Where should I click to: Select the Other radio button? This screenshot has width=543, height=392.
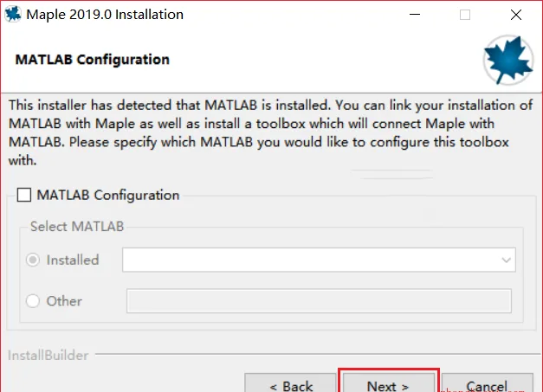[x=33, y=300]
